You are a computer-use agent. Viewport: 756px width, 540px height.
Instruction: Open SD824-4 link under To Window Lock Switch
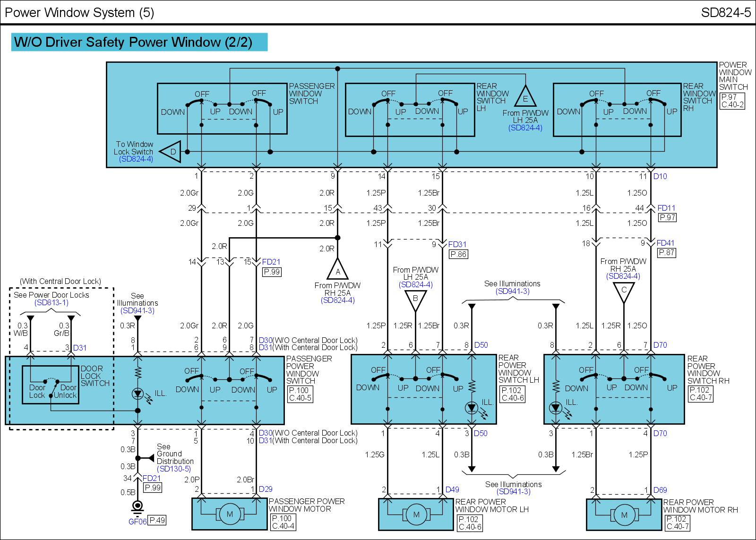(136, 159)
